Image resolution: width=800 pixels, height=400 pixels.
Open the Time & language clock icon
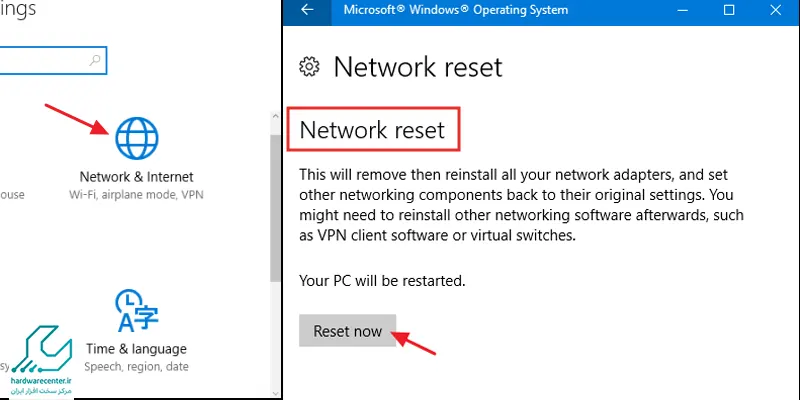point(136,311)
